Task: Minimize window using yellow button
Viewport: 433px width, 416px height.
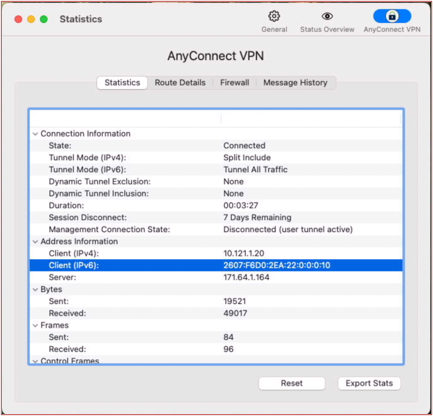Action: coord(31,19)
